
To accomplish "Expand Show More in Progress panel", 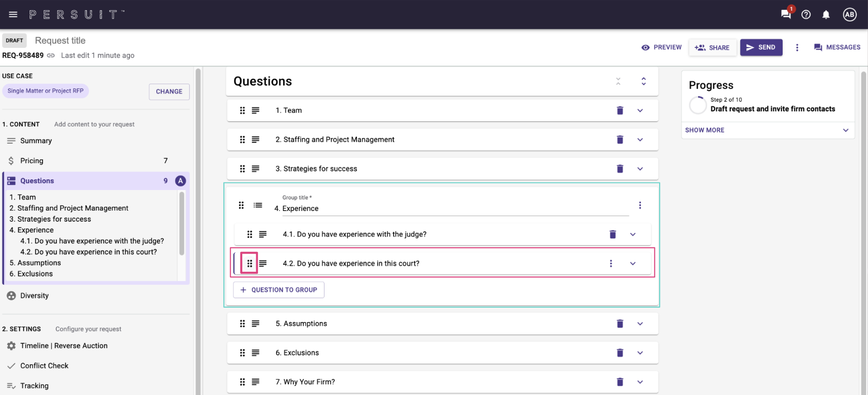I will point(767,130).
